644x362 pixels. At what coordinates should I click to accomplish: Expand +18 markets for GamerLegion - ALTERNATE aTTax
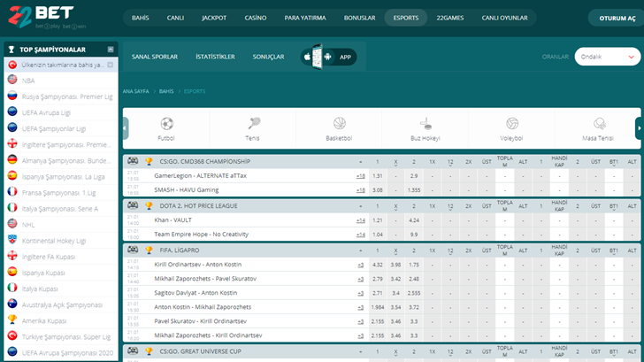(x=361, y=176)
